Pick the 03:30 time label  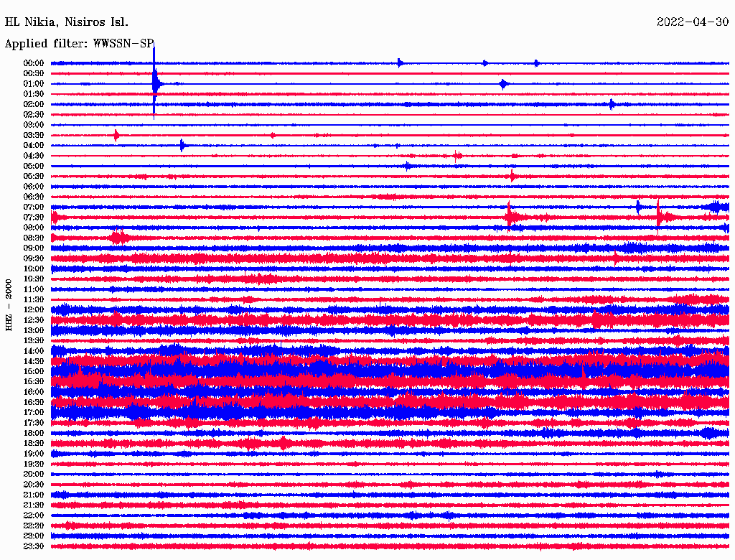[34, 135]
